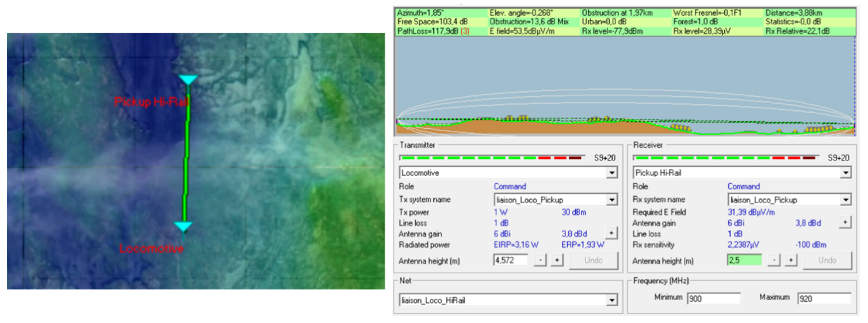The height and width of the screenshot is (323, 868).
Task: Click the receiver antenna gain plus button
Action: click(x=845, y=222)
